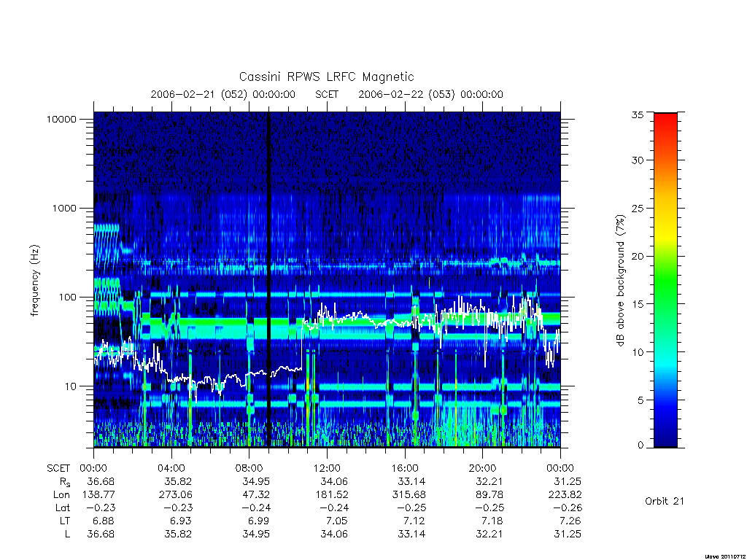Screen dimensions: 747x560
Task: Click the 20 dB color bar label
Action: (x=638, y=256)
